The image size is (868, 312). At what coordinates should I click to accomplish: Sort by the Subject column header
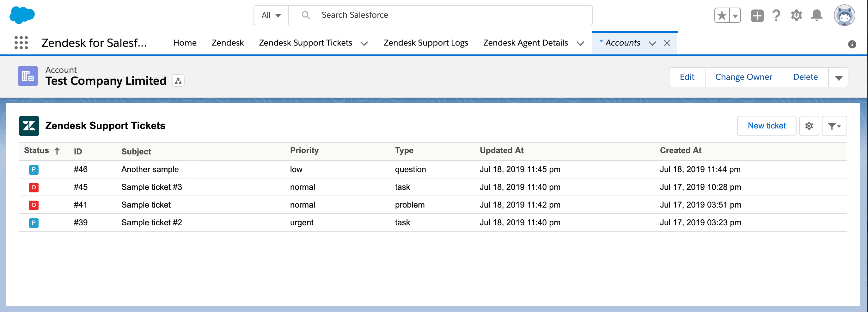[136, 152]
